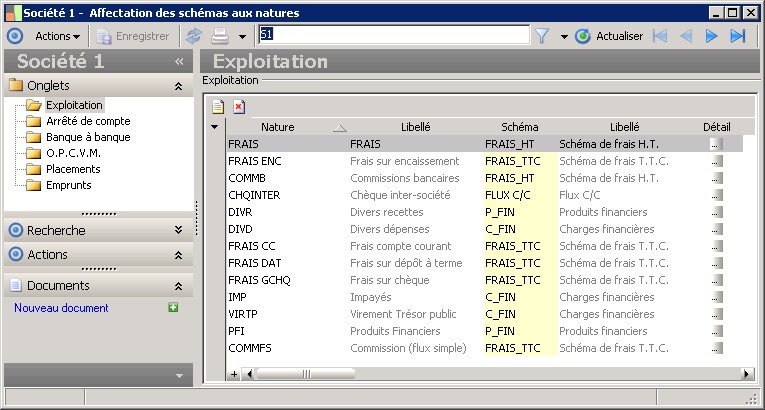Go to the next record arrow
Image resolution: width=765 pixels, height=410 pixels.
pyautogui.click(x=712, y=36)
